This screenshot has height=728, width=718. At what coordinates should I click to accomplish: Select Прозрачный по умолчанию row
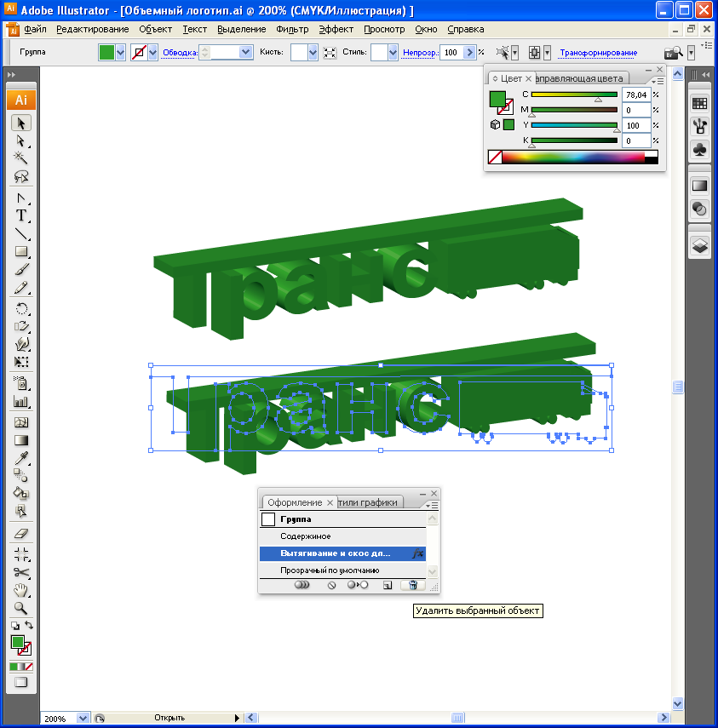coord(342,570)
